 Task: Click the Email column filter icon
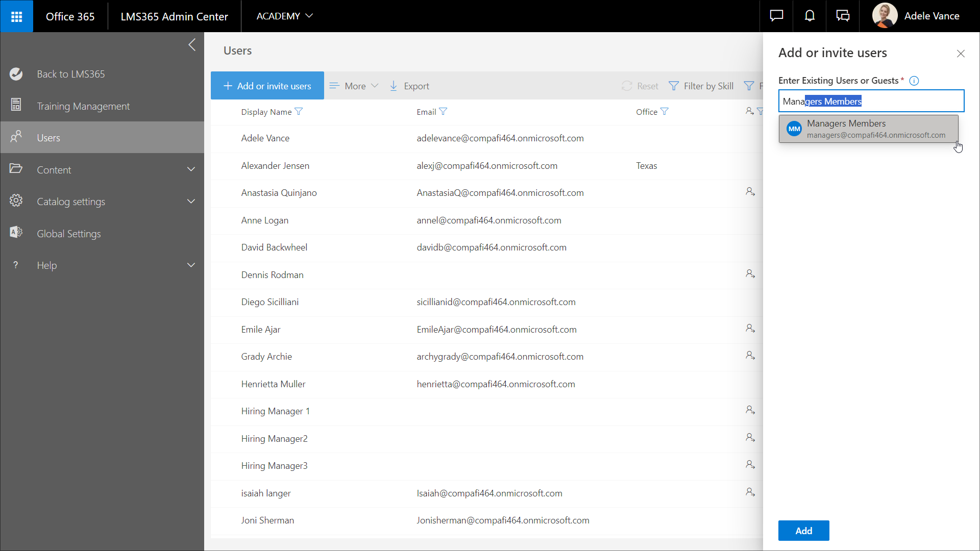pos(443,112)
